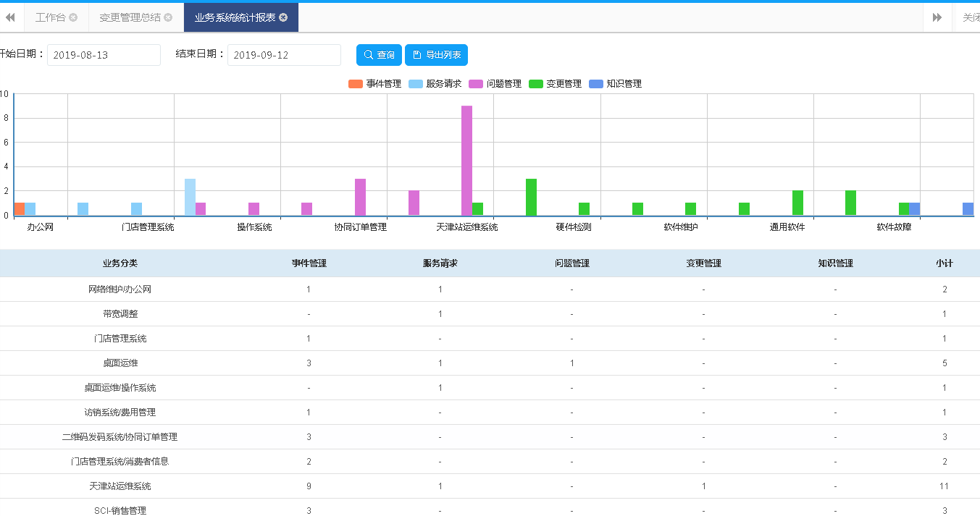
Task: Open the start date picker field
Action: coord(104,55)
